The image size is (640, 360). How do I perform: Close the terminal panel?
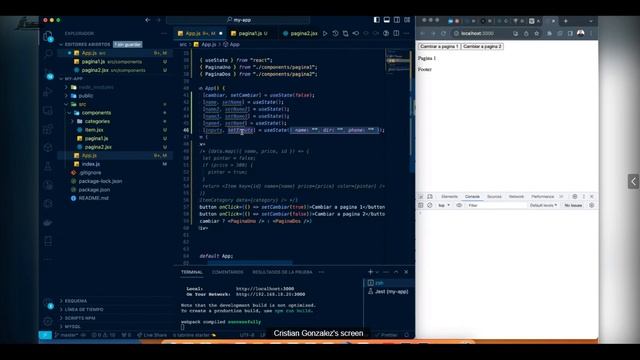pyautogui.click(x=406, y=272)
